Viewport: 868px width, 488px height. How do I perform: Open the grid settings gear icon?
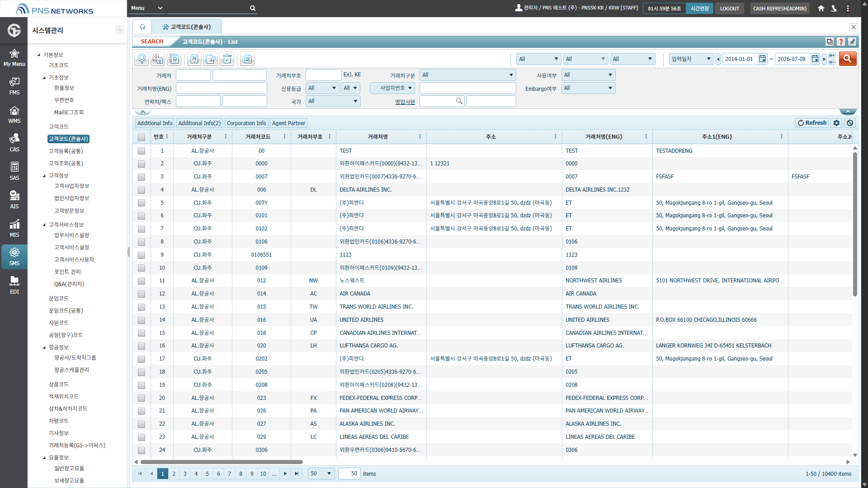pyautogui.click(x=836, y=123)
